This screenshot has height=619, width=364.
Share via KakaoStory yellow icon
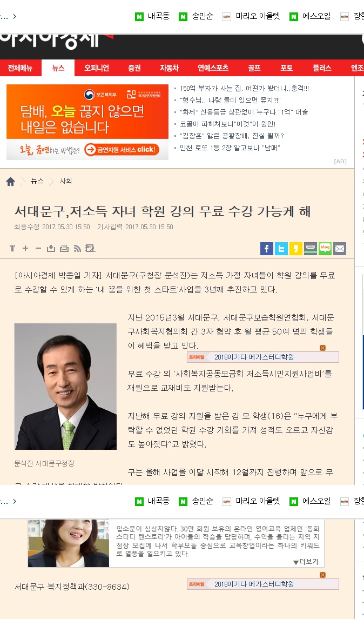pos(296,248)
